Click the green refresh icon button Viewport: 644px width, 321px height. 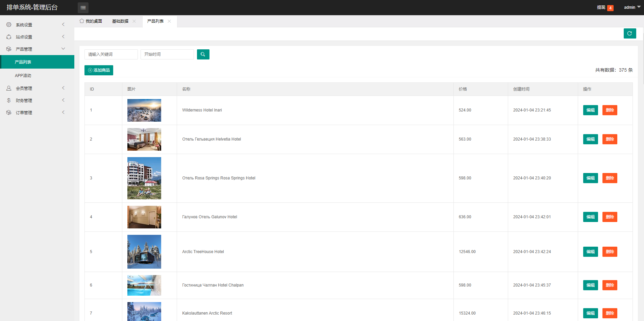pyautogui.click(x=629, y=33)
